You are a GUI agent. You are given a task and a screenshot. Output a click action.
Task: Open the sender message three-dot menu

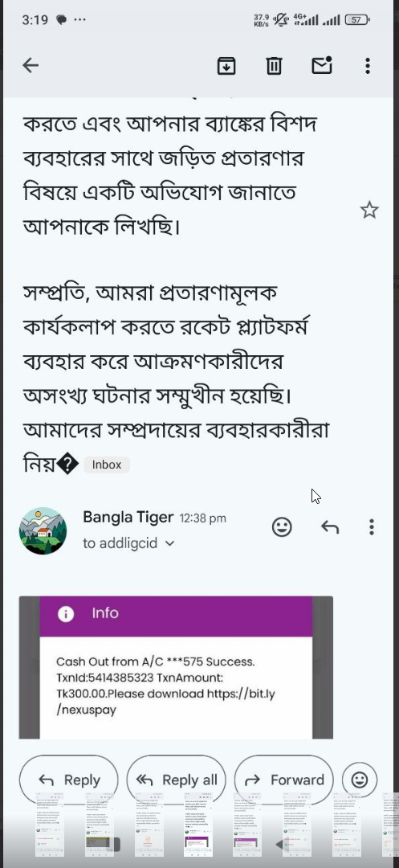(x=372, y=527)
